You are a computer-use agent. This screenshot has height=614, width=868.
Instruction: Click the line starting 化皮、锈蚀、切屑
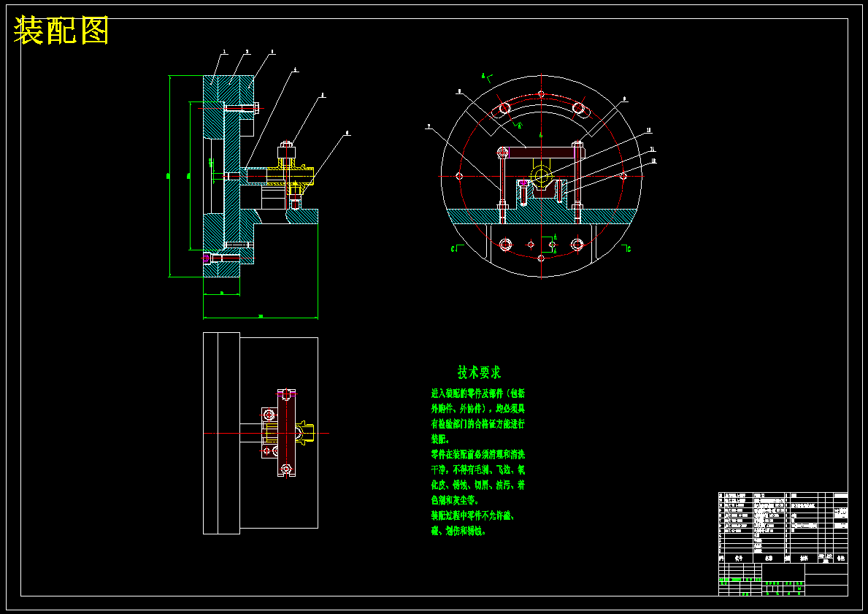coord(478,485)
